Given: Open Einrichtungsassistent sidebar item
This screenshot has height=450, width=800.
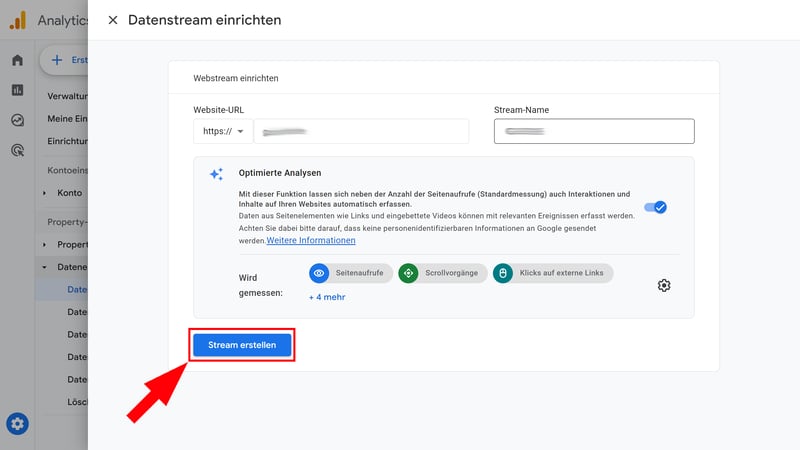Looking at the screenshot, I should click(x=67, y=141).
